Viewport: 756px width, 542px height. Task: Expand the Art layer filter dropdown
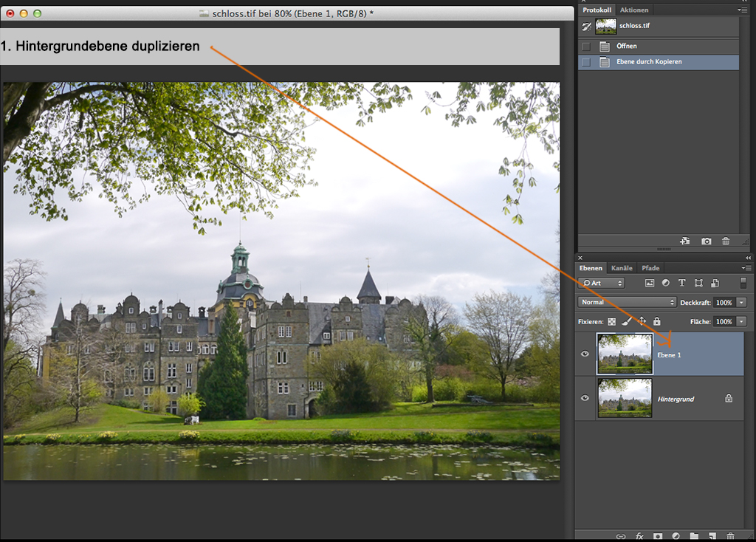(x=602, y=283)
